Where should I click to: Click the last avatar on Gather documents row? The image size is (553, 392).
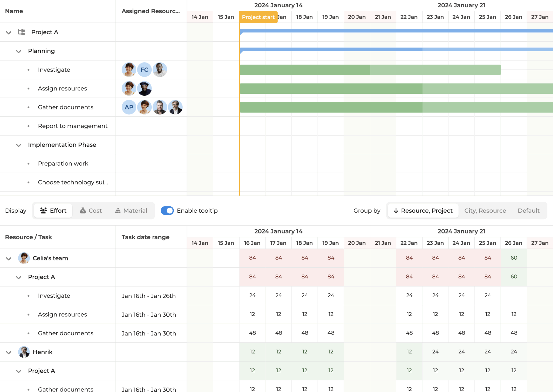(175, 107)
